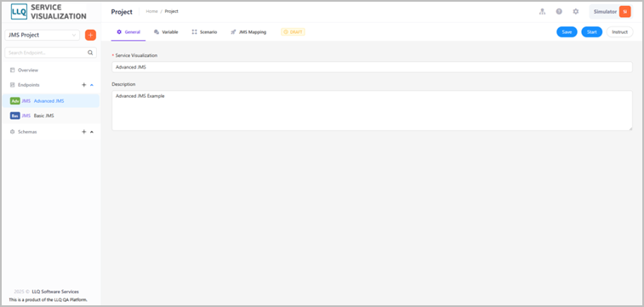
Task: Add a new schema with plus icon
Action: click(x=83, y=132)
